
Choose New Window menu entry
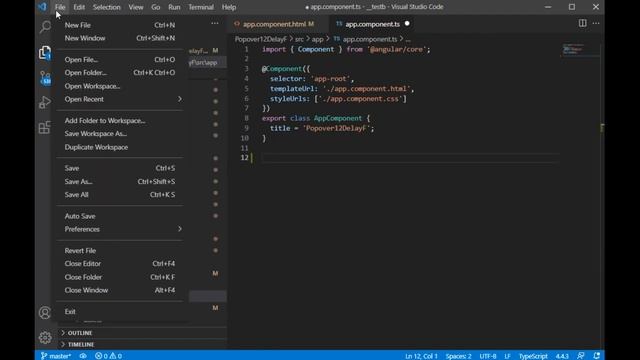tap(120, 38)
